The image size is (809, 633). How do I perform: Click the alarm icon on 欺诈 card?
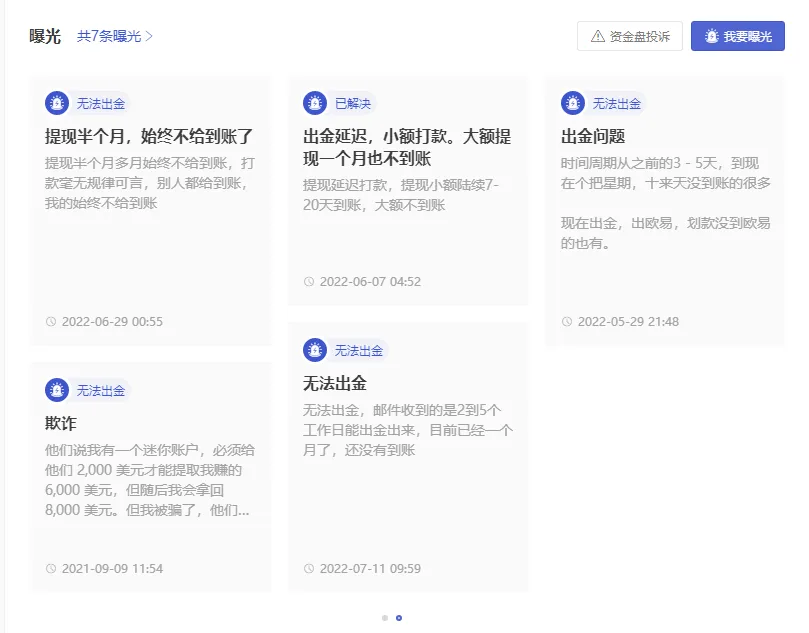click(57, 390)
